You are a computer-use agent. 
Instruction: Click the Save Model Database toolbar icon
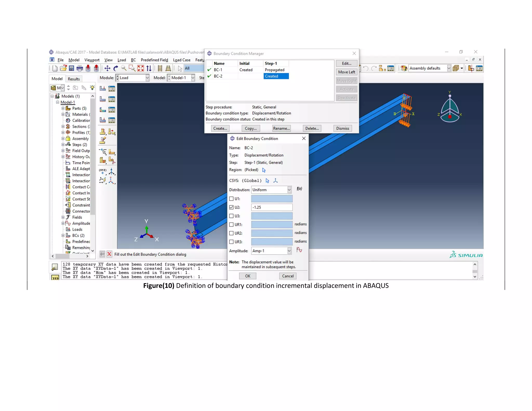coord(71,68)
